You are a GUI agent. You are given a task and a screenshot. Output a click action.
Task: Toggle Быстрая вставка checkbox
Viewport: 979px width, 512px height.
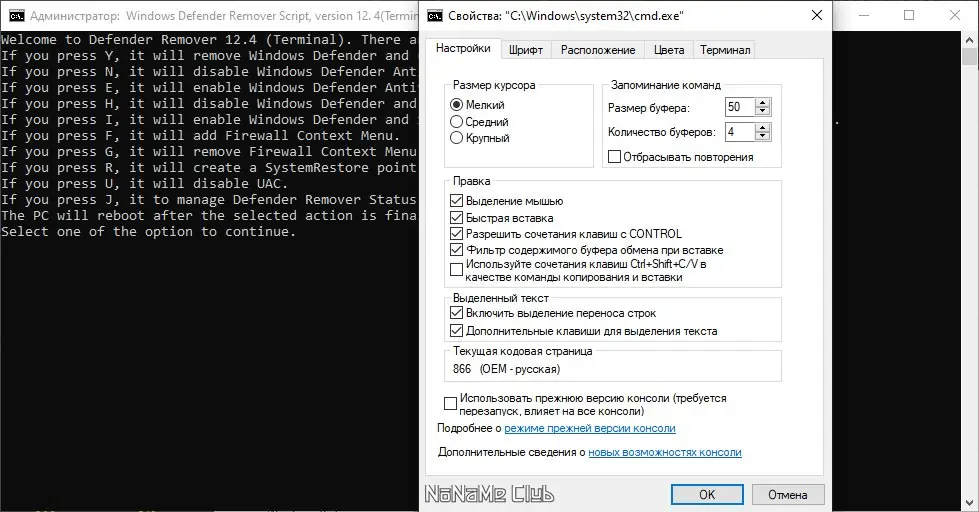[456, 218]
